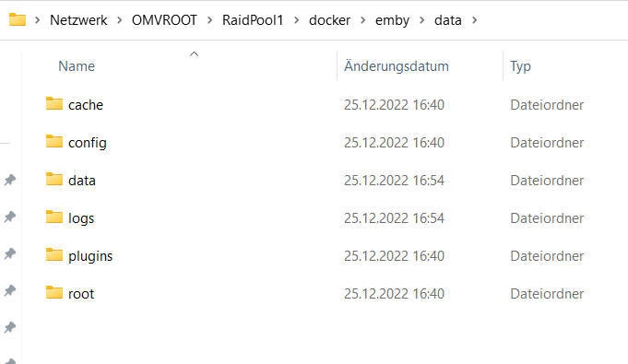This screenshot has width=628, height=364.
Task: Click the plugins folder name
Action: (90, 256)
